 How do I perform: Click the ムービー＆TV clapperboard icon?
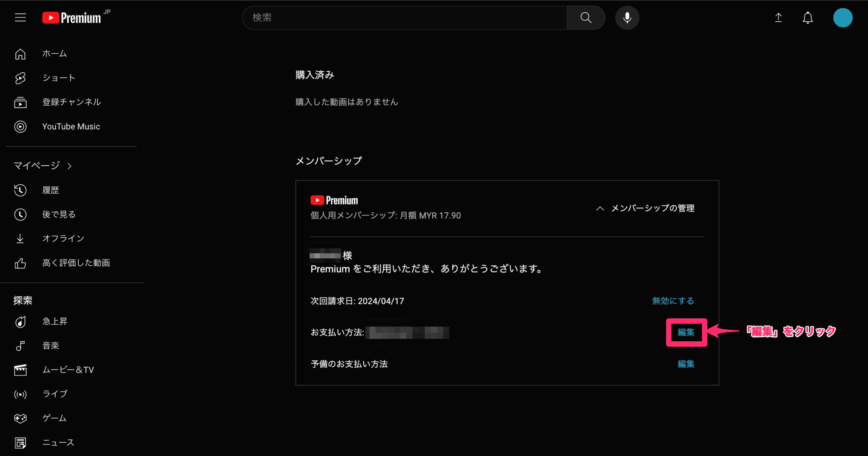20,370
